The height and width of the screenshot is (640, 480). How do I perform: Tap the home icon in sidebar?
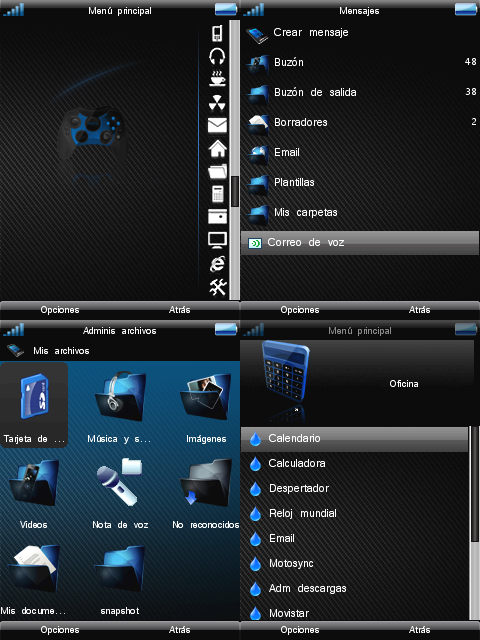tap(218, 149)
